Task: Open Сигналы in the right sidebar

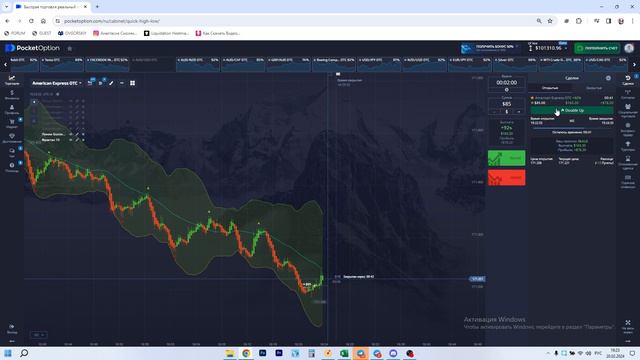Action: (x=628, y=95)
